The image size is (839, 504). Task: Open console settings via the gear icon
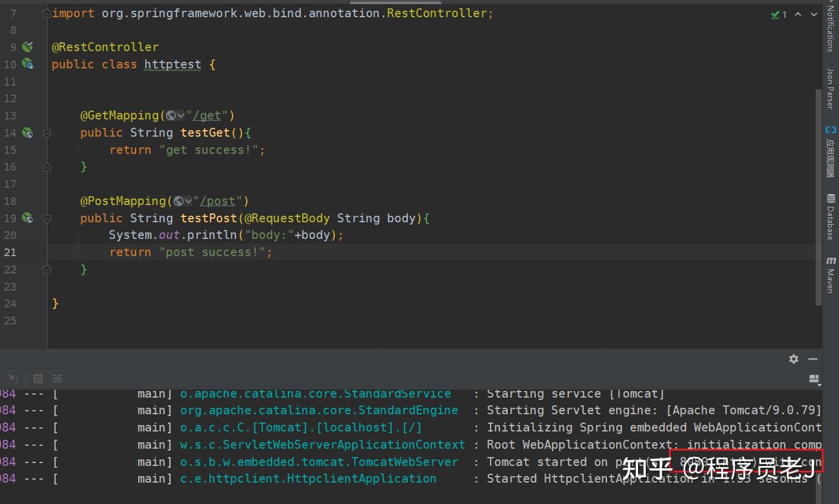[x=793, y=359]
